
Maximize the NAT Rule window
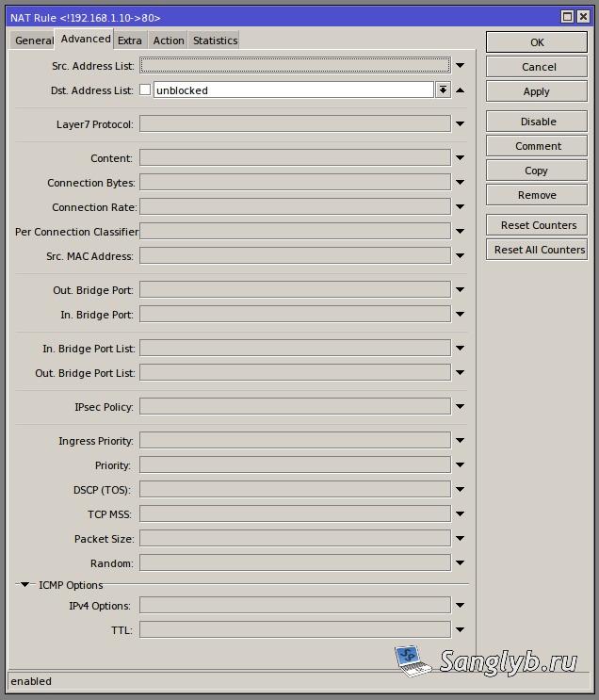coord(567,17)
